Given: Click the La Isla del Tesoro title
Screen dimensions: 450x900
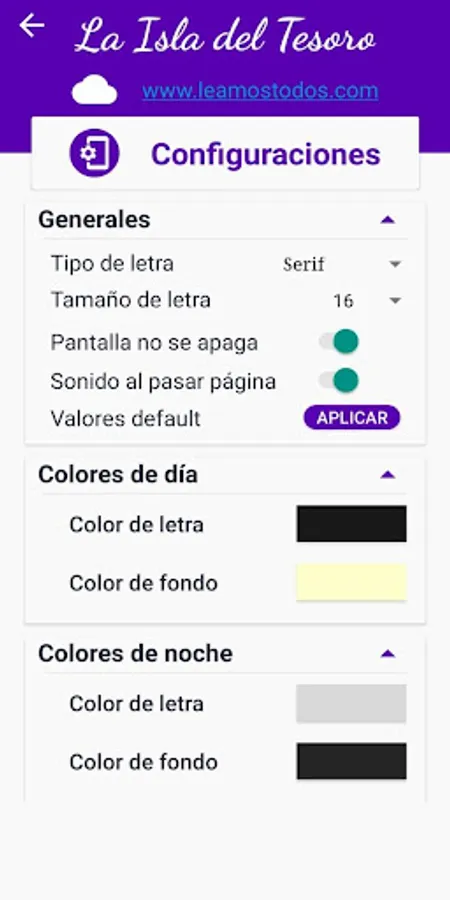Looking at the screenshot, I should (x=225, y=36).
